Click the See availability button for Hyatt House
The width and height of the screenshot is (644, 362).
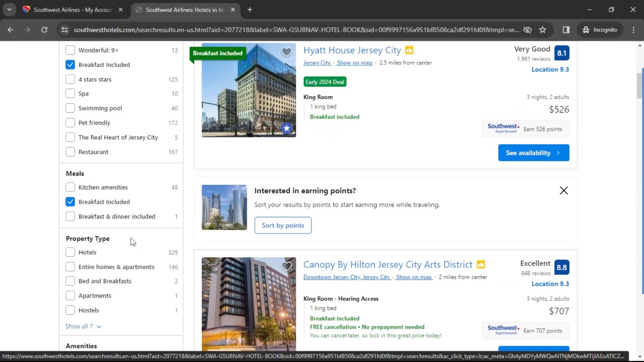(533, 153)
